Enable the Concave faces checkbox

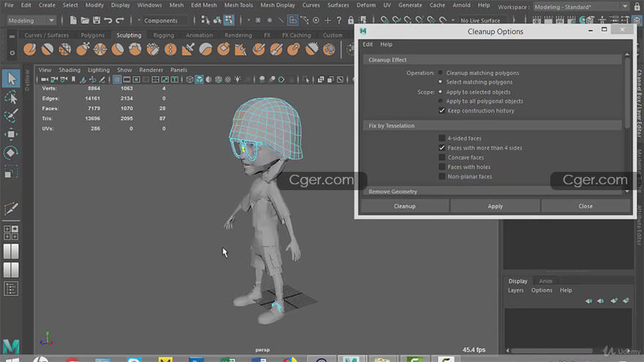442,157
